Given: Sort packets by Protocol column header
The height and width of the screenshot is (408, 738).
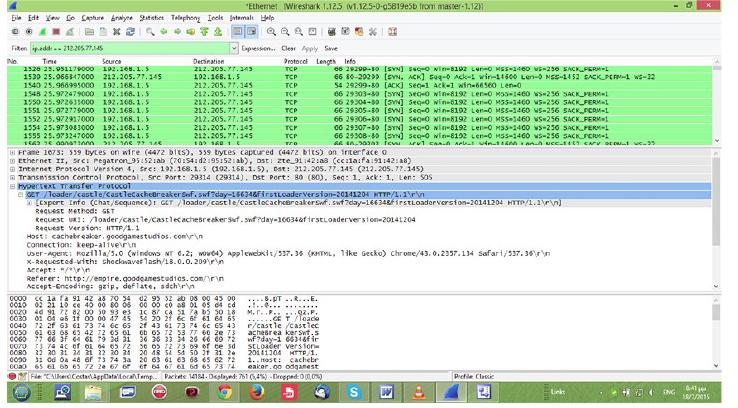Looking at the screenshot, I should coord(296,62).
